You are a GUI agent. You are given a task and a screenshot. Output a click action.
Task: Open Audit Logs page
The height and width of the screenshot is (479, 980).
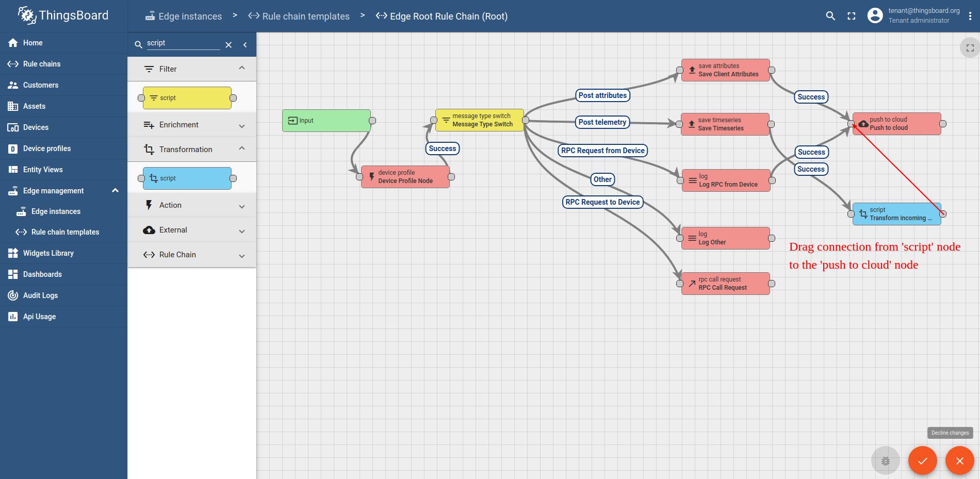[x=63, y=295]
